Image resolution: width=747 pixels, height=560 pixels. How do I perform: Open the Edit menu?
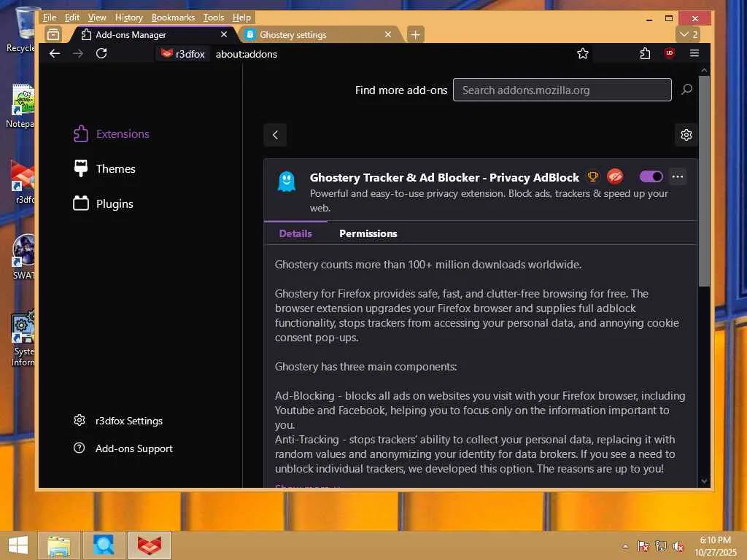(x=72, y=17)
